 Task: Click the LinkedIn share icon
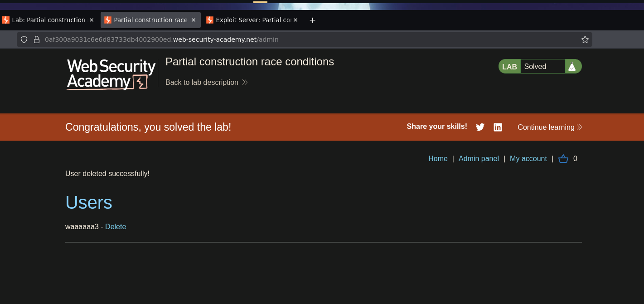(498, 127)
